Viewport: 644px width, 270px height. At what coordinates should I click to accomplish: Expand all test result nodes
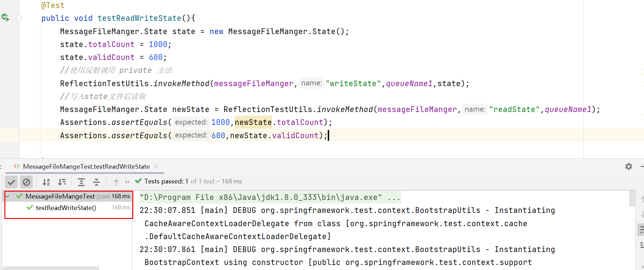point(81,182)
